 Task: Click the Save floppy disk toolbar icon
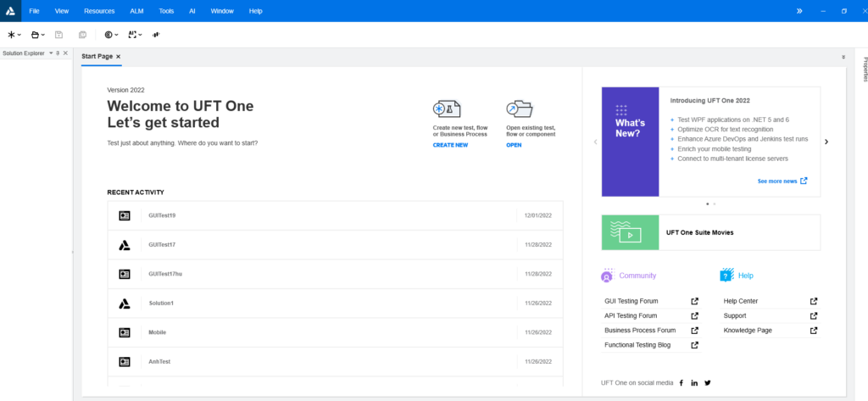click(58, 35)
